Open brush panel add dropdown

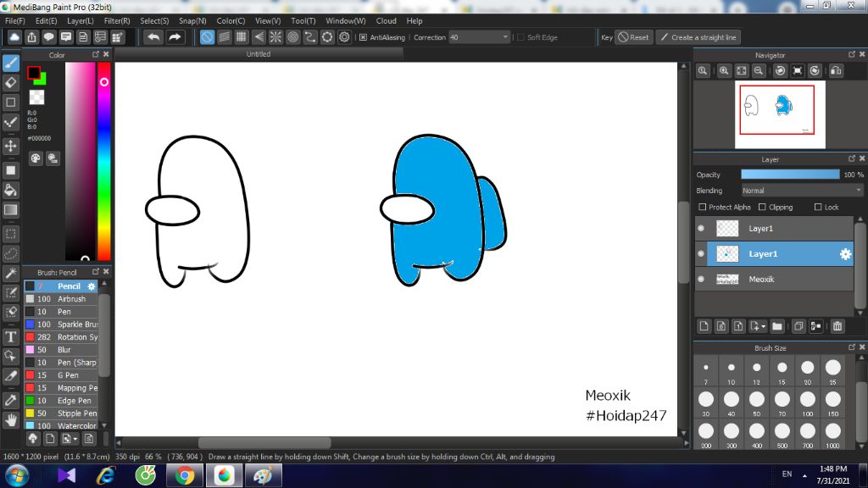[75, 439]
